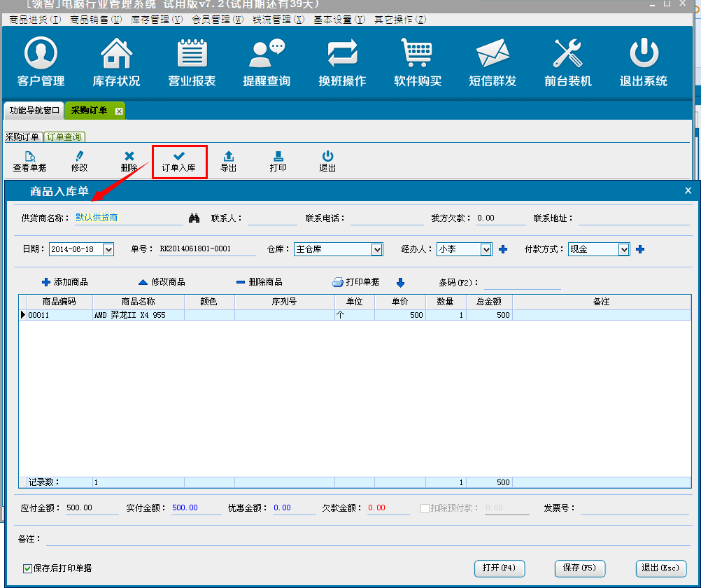Open the 商品进货 menu

(x=35, y=20)
